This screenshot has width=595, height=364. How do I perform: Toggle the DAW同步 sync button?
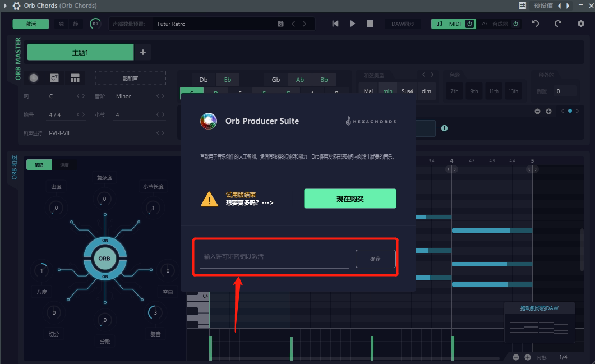tap(403, 24)
